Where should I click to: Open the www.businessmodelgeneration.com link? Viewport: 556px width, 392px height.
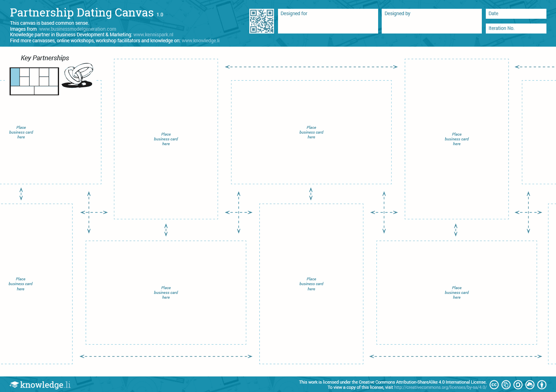pyautogui.click(x=77, y=29)
